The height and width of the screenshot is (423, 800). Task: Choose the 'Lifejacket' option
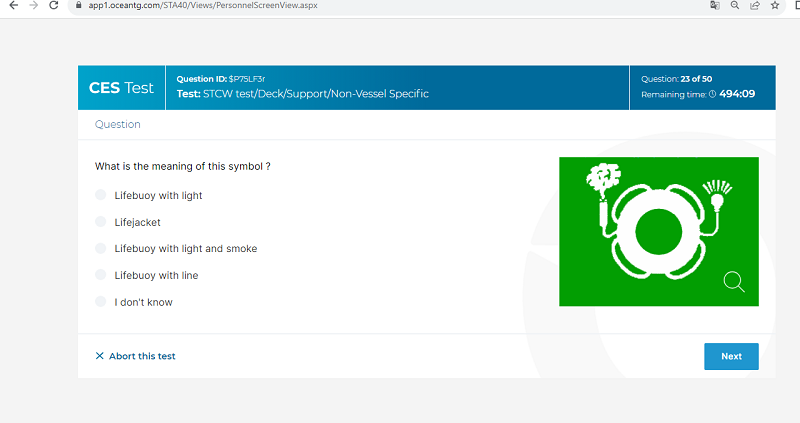pos(101,221)
